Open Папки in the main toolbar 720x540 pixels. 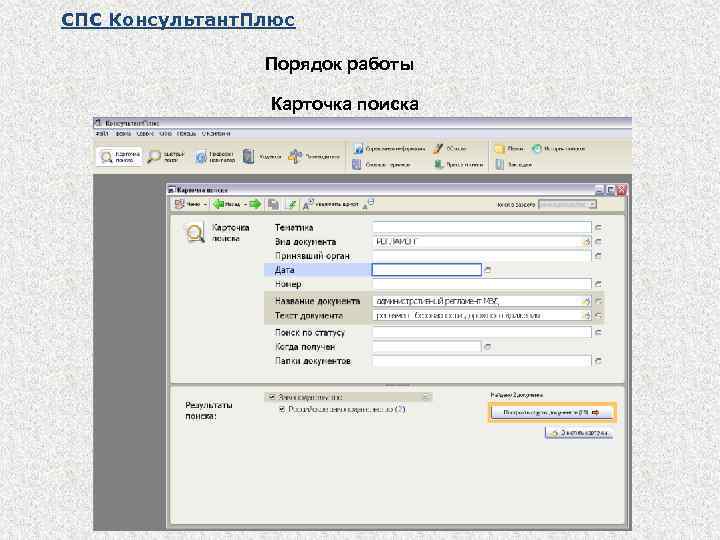click(509, 148)
